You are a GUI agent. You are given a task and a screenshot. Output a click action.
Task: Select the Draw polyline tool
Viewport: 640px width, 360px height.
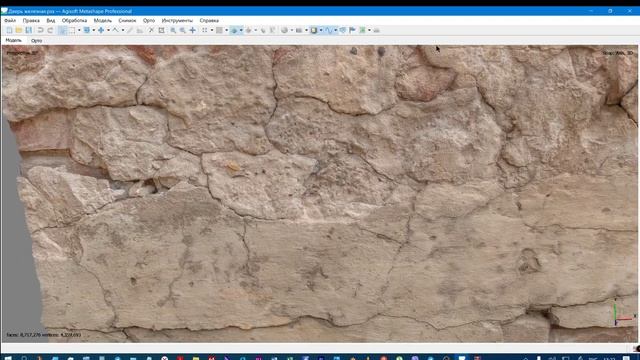click(x=116, y=30)
